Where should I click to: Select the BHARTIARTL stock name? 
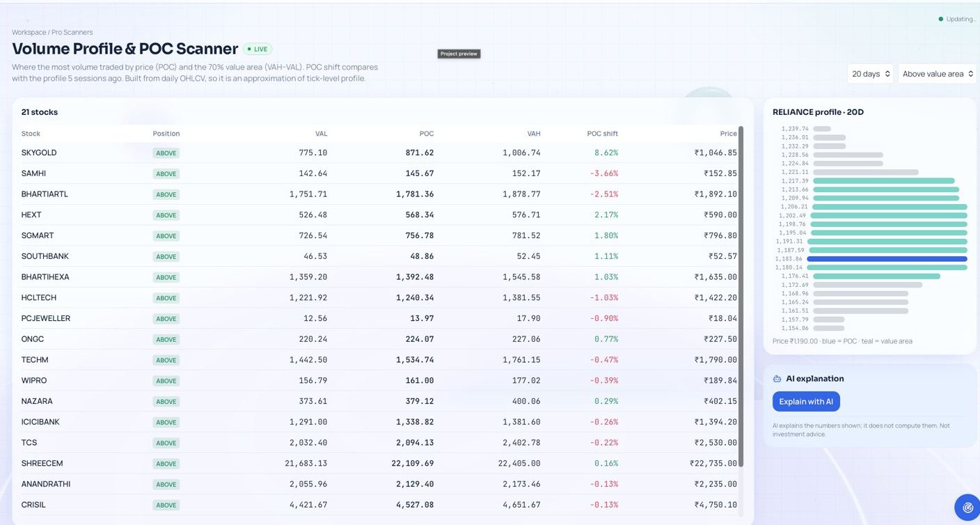pos(45,194)
